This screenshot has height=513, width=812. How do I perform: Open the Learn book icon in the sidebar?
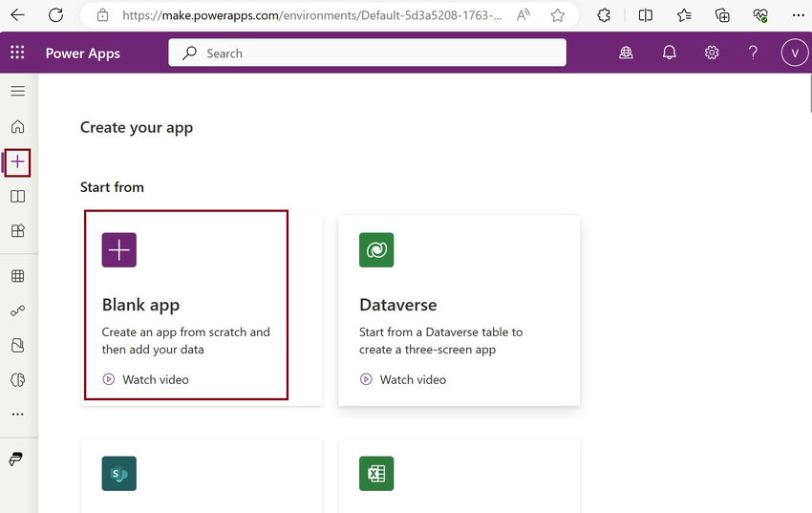17,196
